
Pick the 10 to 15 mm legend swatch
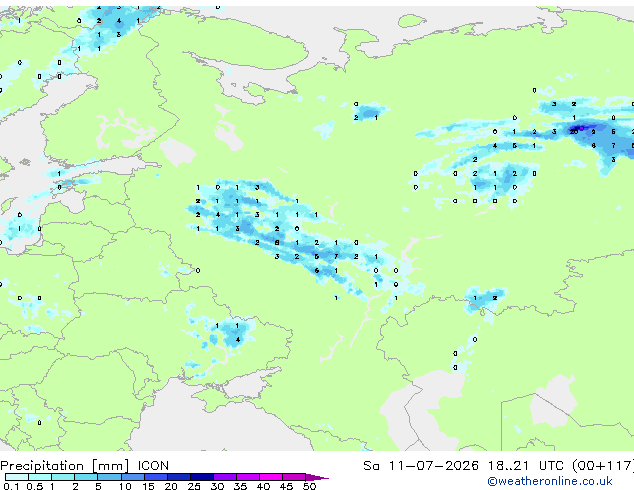coord(132,477)
